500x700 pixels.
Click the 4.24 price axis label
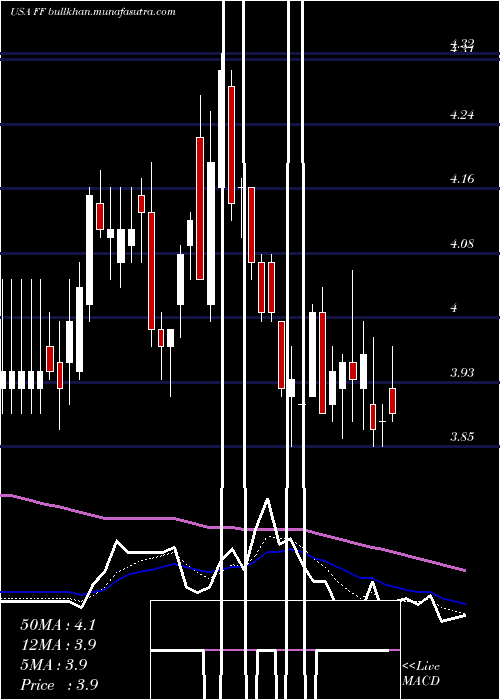[x=462, y=115]
